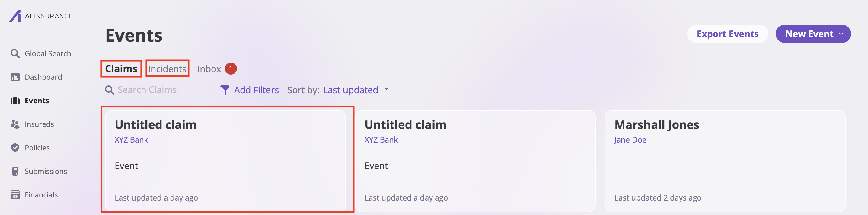
Task: Click inside the Search Claims input field
Action: click(152, 90)
